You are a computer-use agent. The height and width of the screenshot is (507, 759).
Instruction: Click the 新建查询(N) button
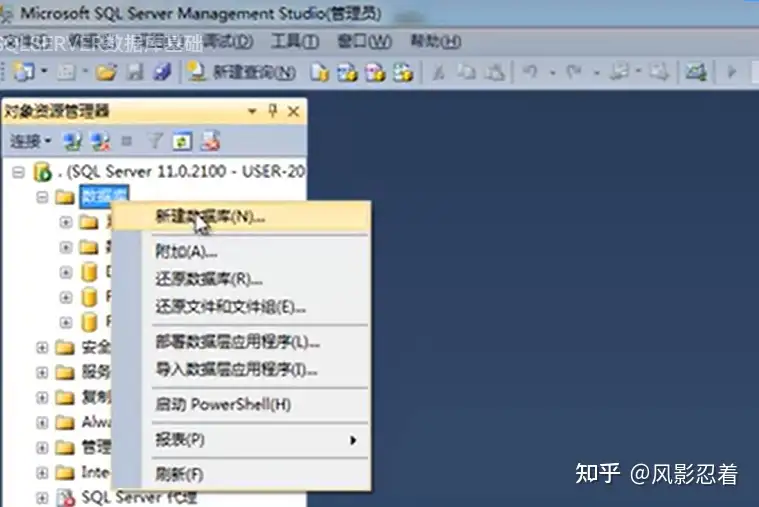point(241,72)
